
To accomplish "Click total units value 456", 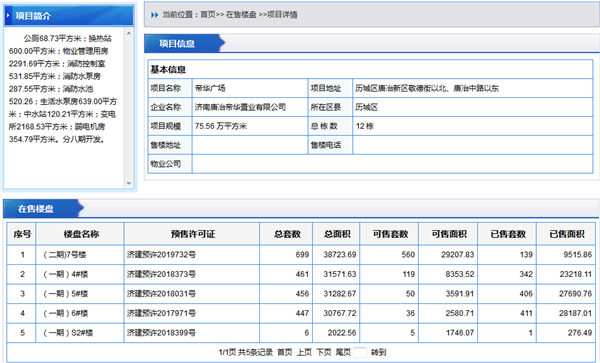I will (302, 294).
